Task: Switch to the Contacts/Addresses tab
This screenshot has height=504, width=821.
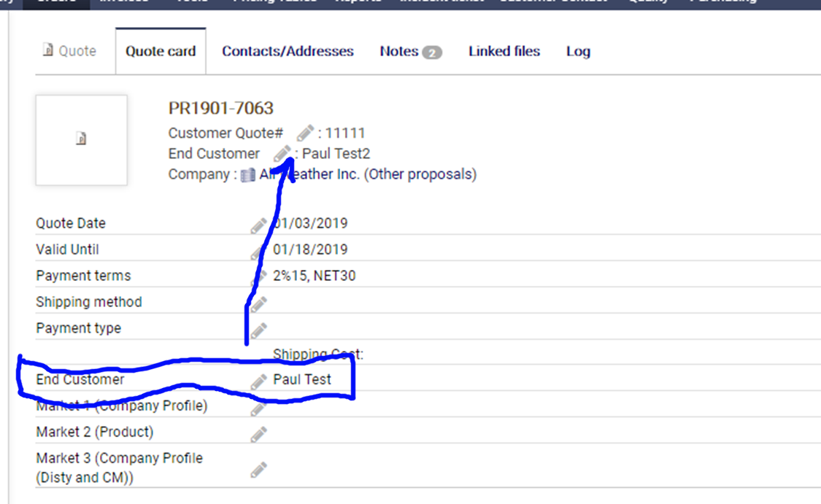Action: (x=290, y=51)
